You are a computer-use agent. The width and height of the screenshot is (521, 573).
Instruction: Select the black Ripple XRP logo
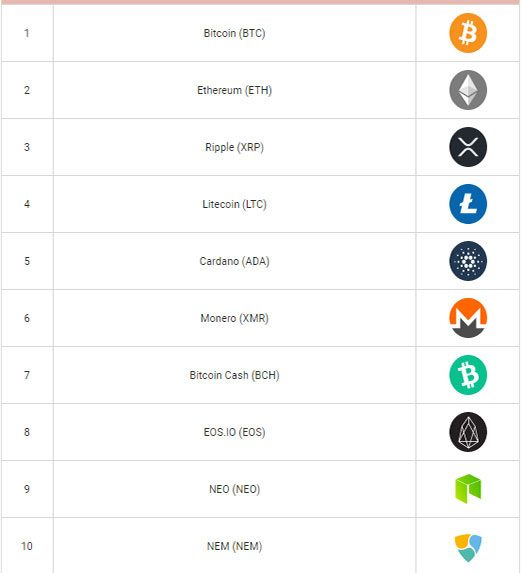click(x=468, y=147)
